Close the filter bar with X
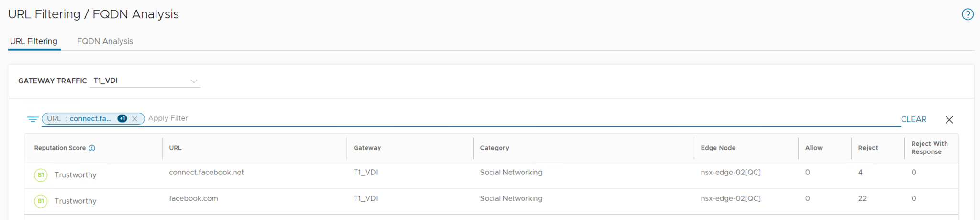Viewport: 980px width, 220px height. click(949, 120)
